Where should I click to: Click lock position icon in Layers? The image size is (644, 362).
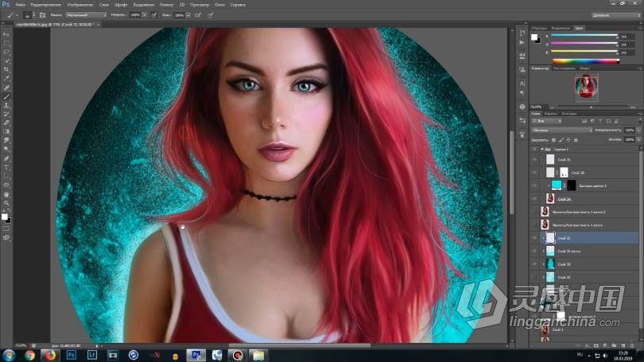(x=568, y=140)
